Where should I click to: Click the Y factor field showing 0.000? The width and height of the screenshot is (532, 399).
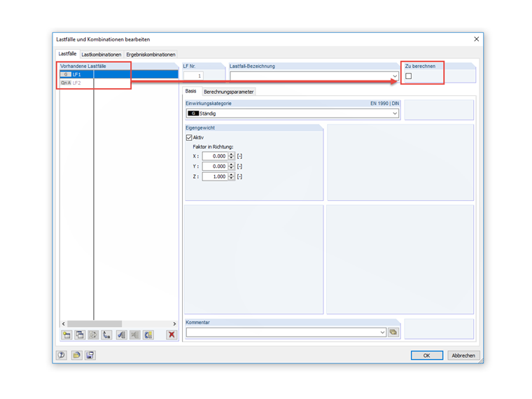(215, 167)
